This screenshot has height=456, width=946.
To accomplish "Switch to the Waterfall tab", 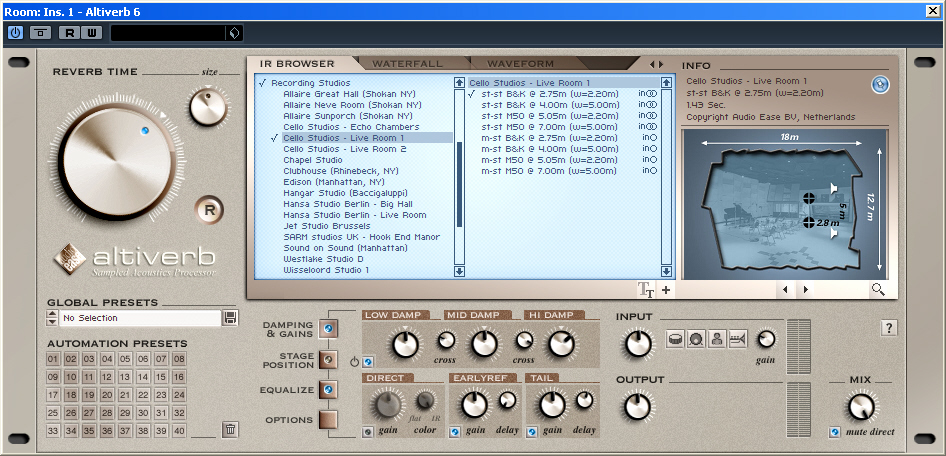I will click(407, 63).
